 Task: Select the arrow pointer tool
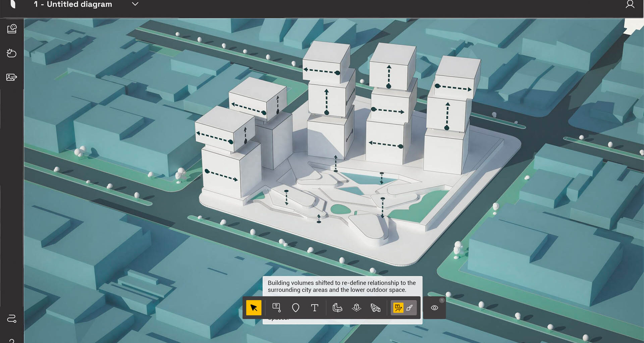tap(254, 307)
